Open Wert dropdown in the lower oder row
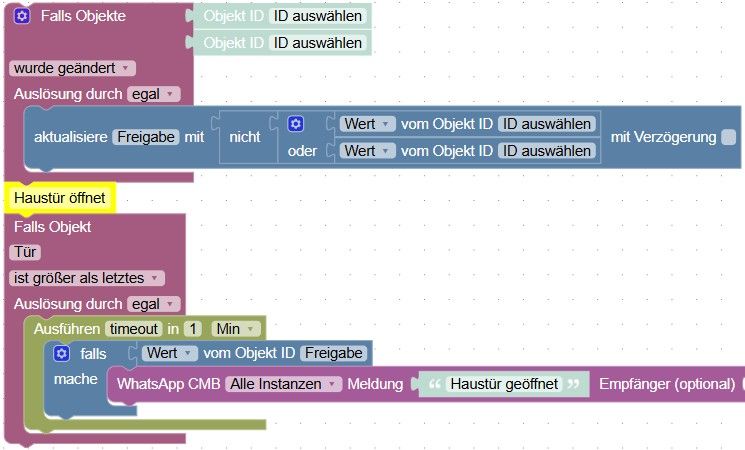Viewport: 745px width, 450px height. coord(367,151)
